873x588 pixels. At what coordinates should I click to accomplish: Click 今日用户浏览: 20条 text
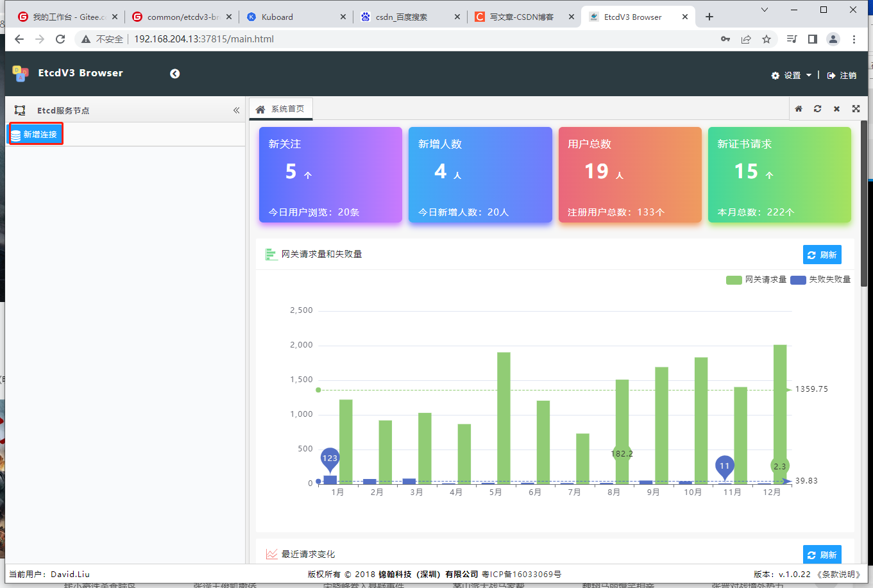pos(314,212)
